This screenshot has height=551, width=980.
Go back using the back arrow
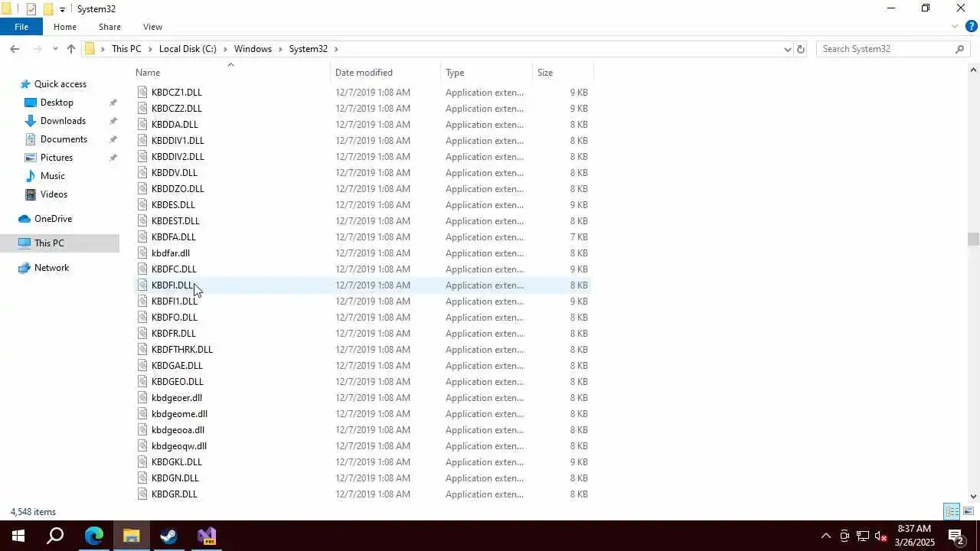(15, 49)
